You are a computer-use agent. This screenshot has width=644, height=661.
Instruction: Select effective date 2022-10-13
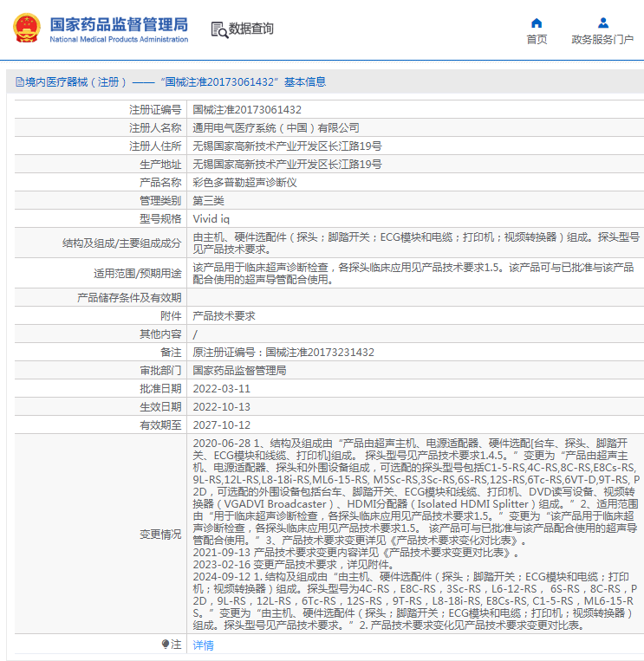point(221,406)
